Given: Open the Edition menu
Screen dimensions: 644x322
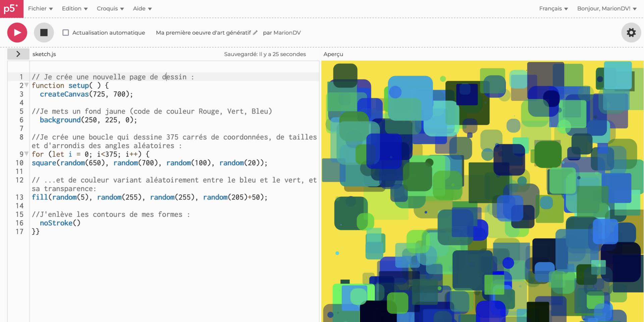Looking at the screenshot, I should (74, 9).
